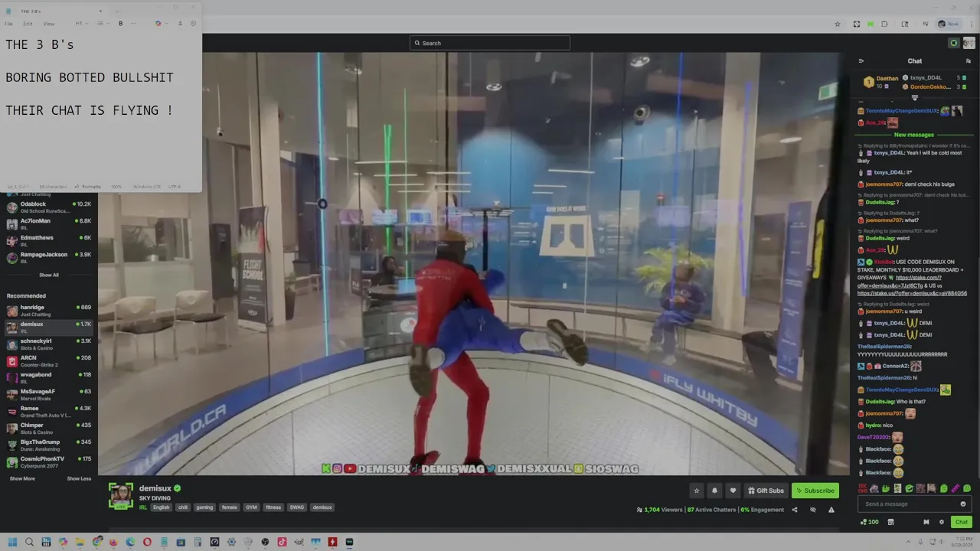The width and height of the screenshot is (980, 551).
Task: Click the demisux streamer name
Action: click(155, 488)
